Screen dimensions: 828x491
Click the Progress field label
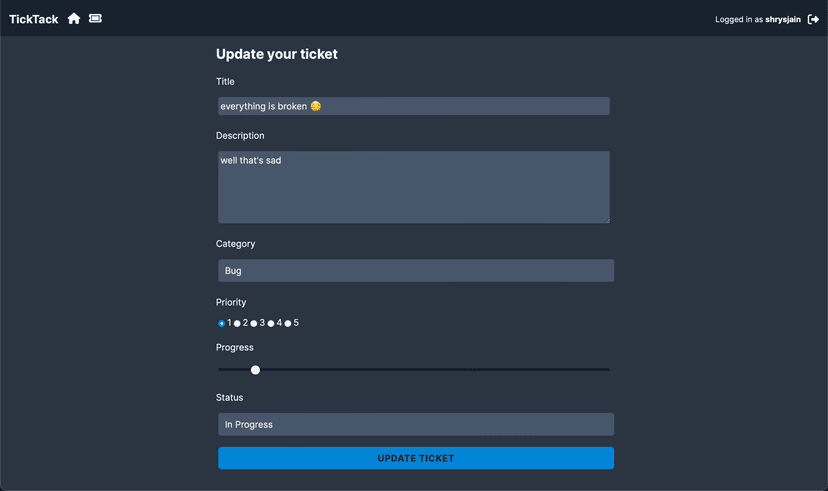coord(235,347)
